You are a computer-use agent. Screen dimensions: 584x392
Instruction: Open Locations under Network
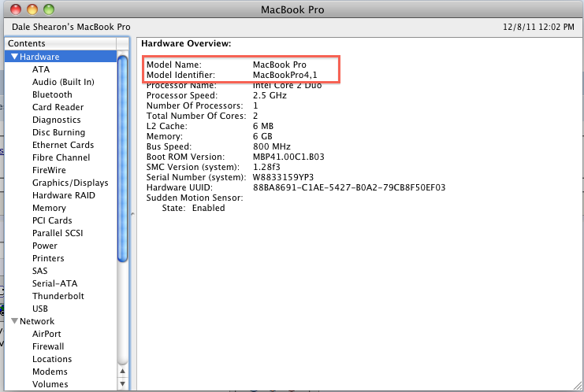(52, 359)
